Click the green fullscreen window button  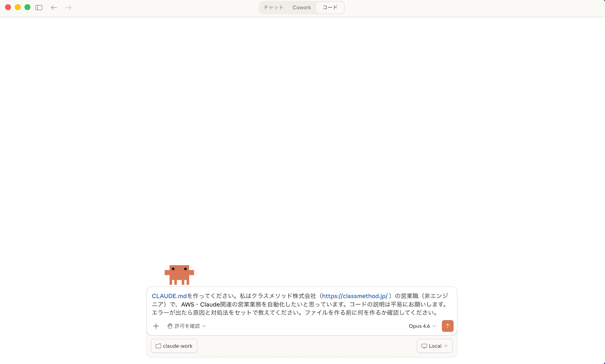point(28,7)
